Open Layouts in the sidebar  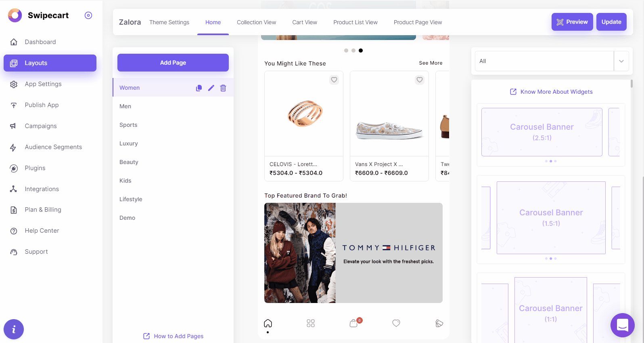pyautogui.click(x=50, y=63)
